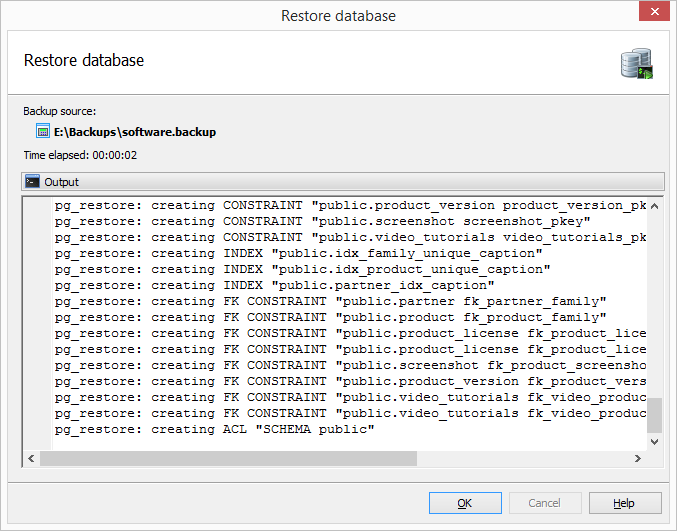
Task: Collapse the Output section header
Action: click(x=342, y=182)
